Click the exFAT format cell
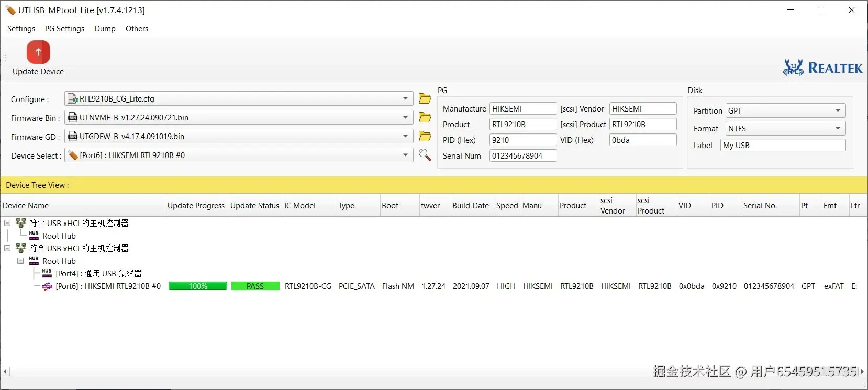The height and width of the screenshot is (390, 868). tap(834, 286)
